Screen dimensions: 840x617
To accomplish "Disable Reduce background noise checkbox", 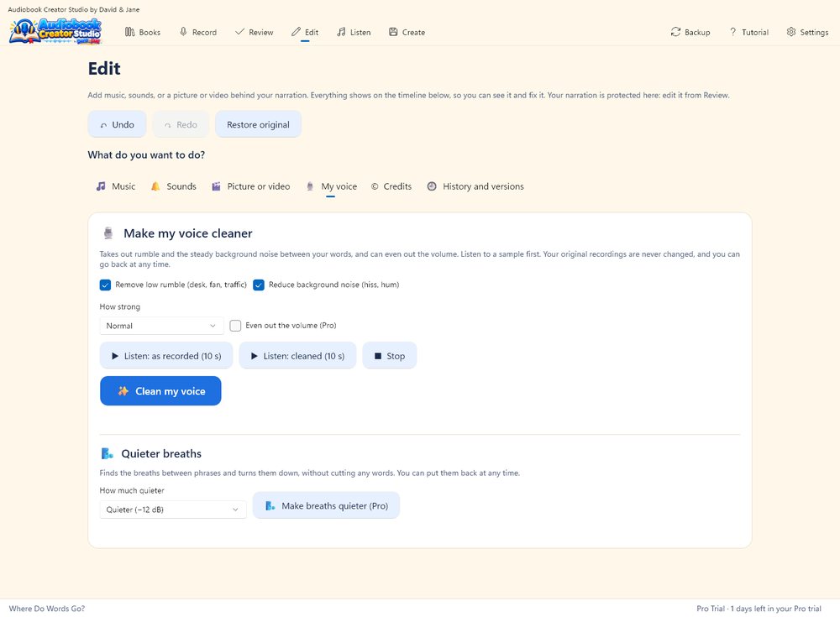I will pyautogui.click(x=259, y=285).
